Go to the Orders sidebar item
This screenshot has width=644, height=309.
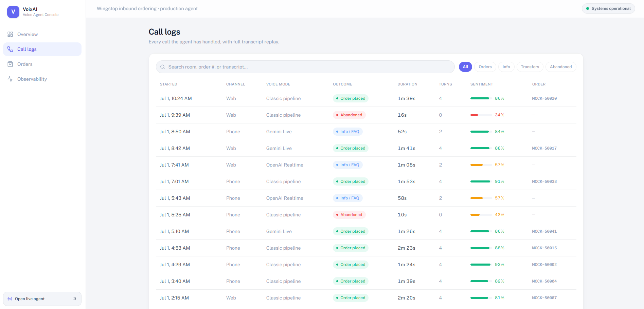pyautogui.click(x=42, y=64)
